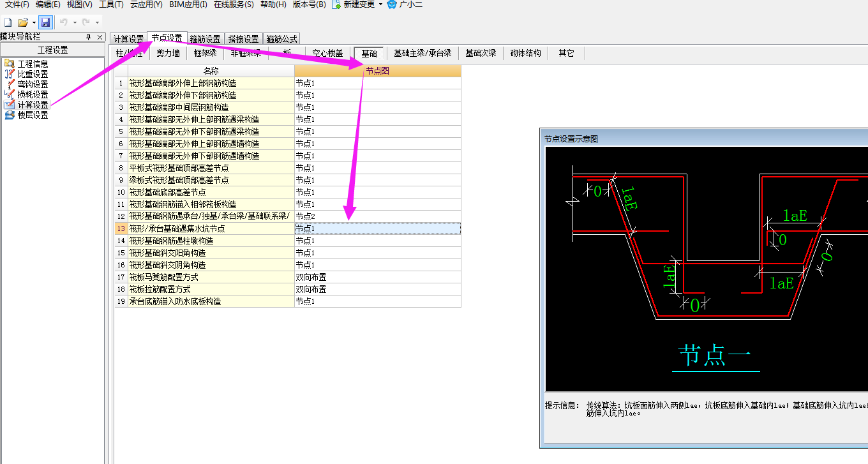Expand the Open folder dropdown arrow
Image resolution: width=868 pixels, height=464 pixels.
(34, 22)
